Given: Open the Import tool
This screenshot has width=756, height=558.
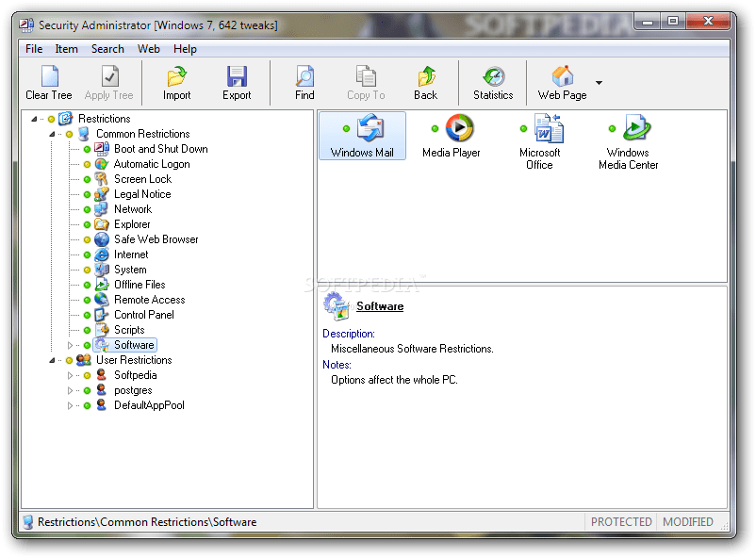Looking at the screenshot, I should coord(177,76).
